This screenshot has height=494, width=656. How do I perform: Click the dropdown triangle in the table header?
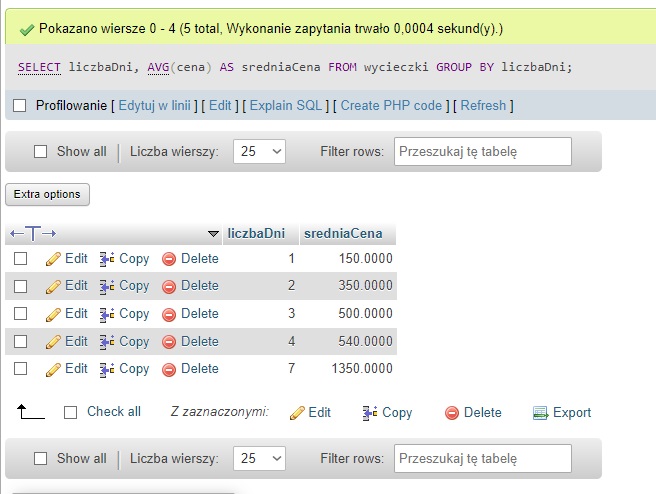[213, 234]
